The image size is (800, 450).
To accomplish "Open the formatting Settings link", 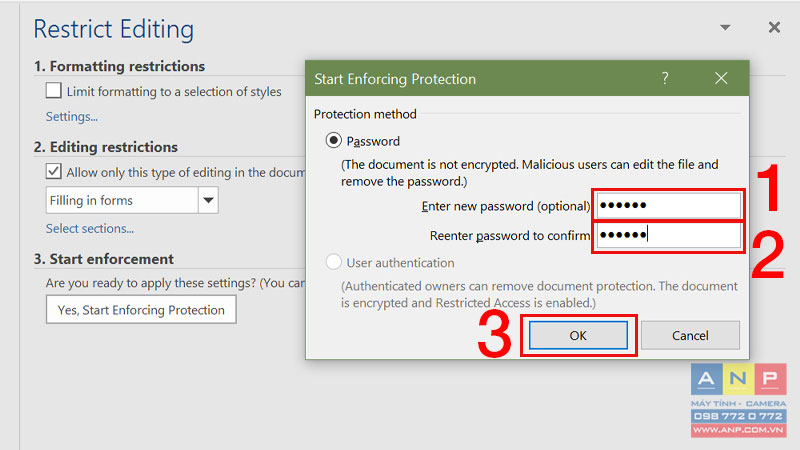I will (x=71, y=117).
